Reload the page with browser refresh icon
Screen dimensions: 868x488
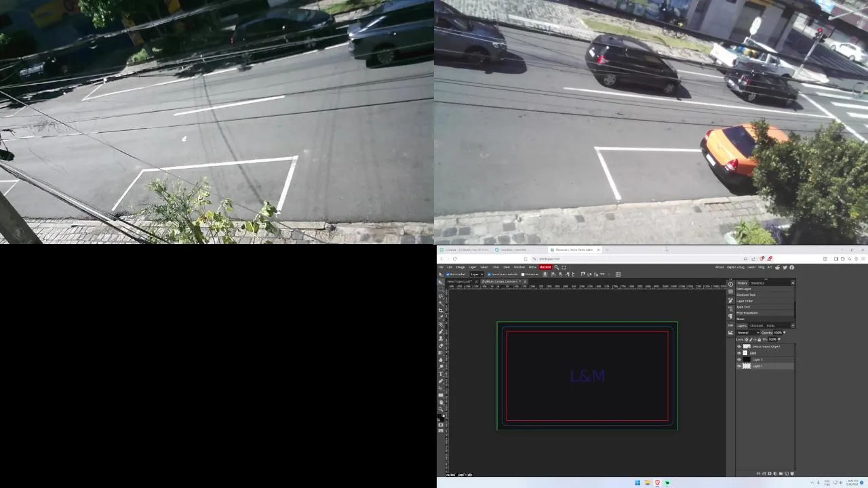pyautogui.click(x=455, y=258)
